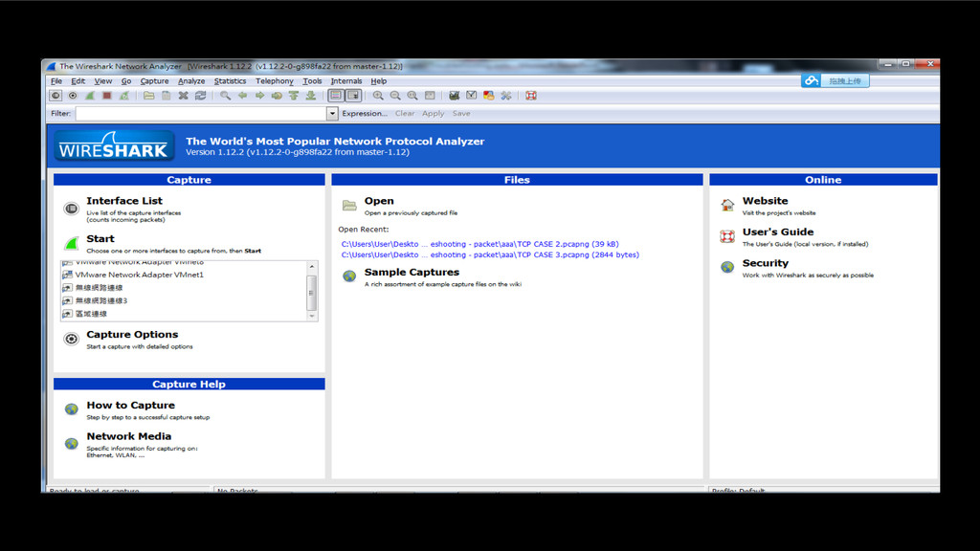The height and width of the screenshot is (551, 980).
Task: Open the Analyze menu
Action: pos(191,81)
